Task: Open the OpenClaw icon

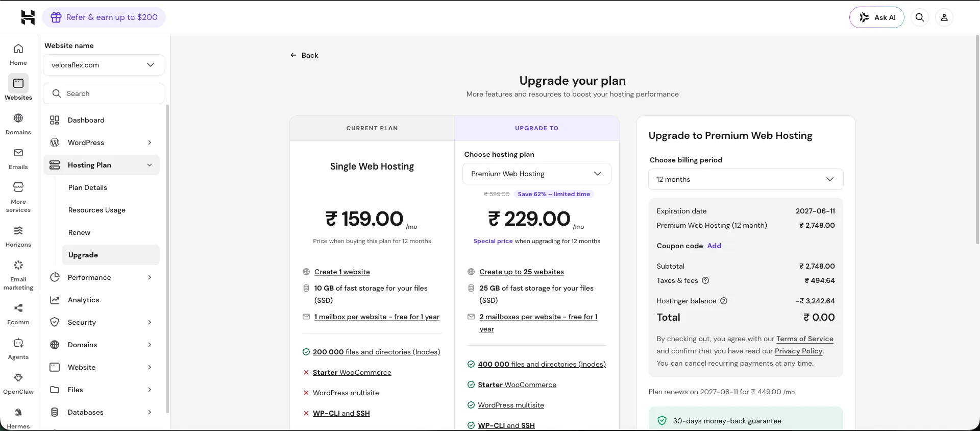Action: click(x=18, y=377)
